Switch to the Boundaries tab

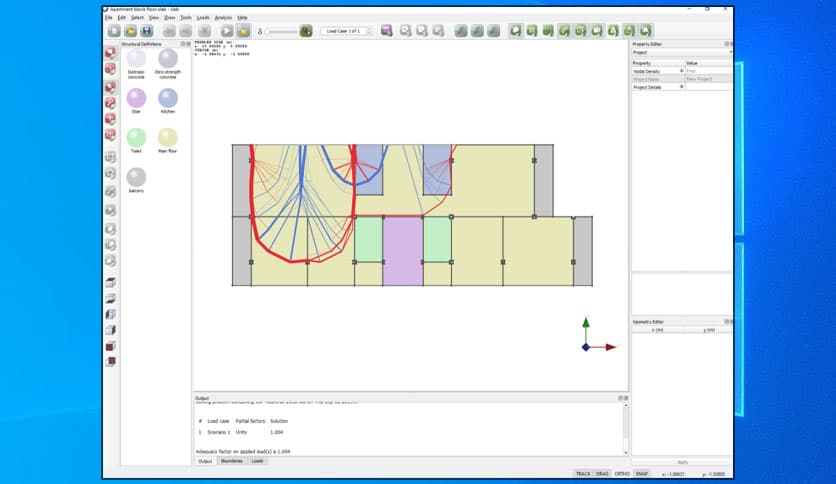pyautogui.click(x=231, y=461)
